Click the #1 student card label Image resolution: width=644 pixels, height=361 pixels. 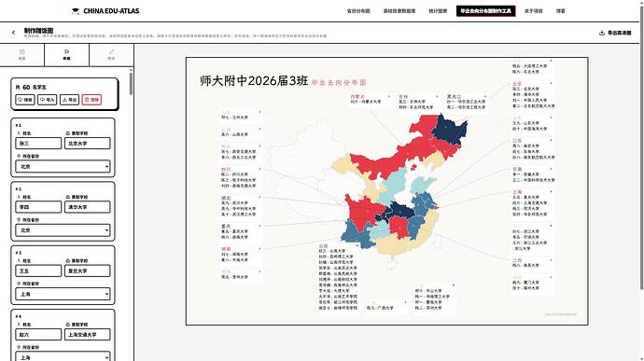[18, 125]
